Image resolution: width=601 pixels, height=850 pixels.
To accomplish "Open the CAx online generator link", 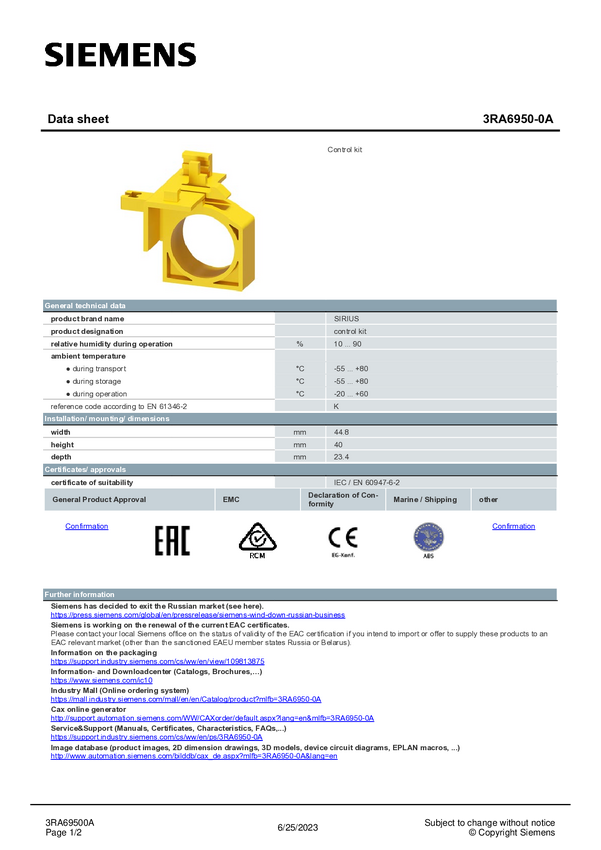I will (212, 718).
